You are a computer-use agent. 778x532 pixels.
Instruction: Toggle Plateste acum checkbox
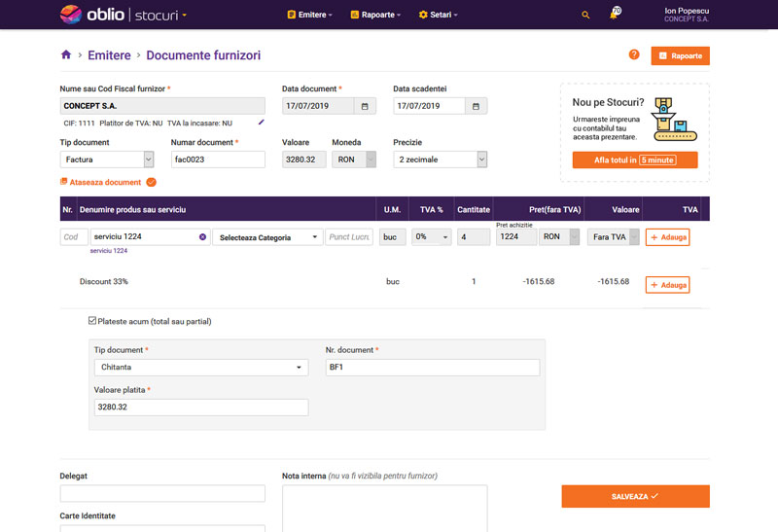[93, 321]
